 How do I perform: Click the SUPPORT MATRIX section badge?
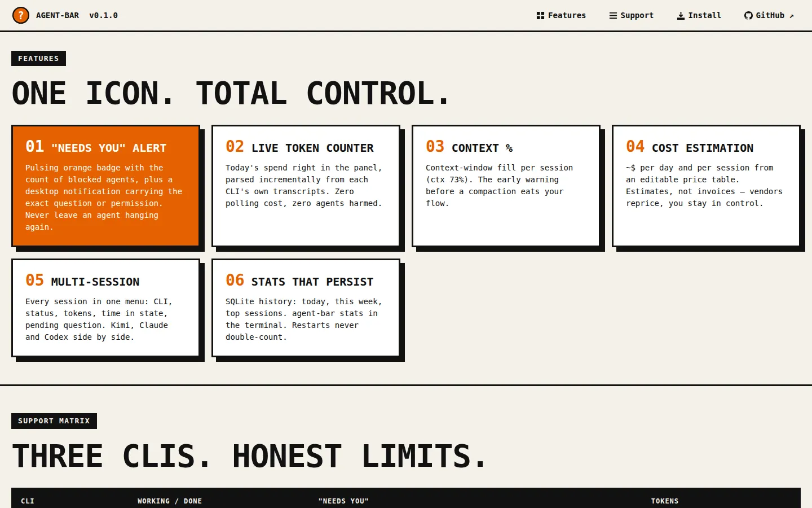pyautogui.click(x=54, y=421)
